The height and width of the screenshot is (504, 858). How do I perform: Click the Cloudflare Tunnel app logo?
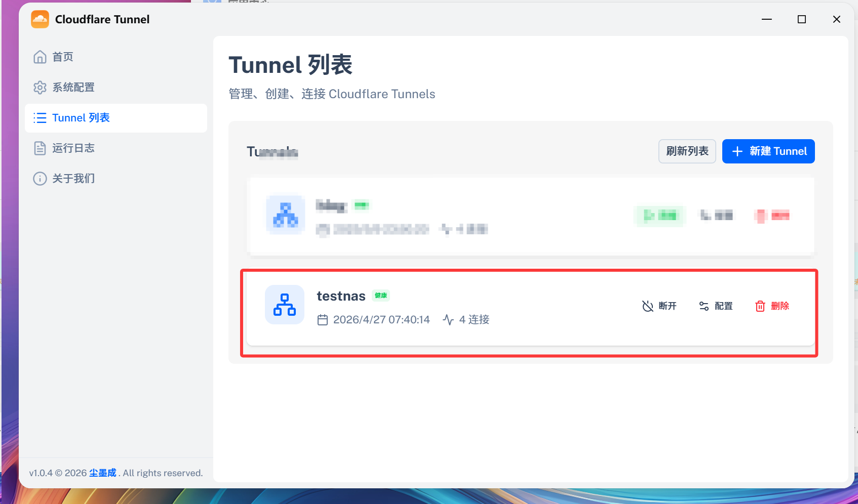pyautogui.click(x=40, y=19)
